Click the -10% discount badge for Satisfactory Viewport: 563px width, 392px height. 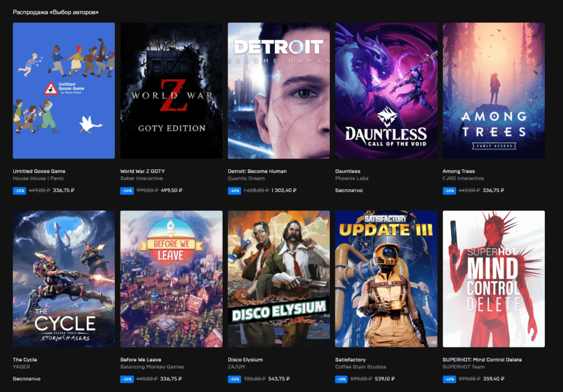[x=341, y=379]
